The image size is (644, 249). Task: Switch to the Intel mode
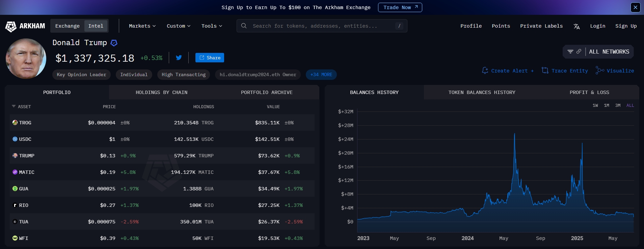coord(96,26)
